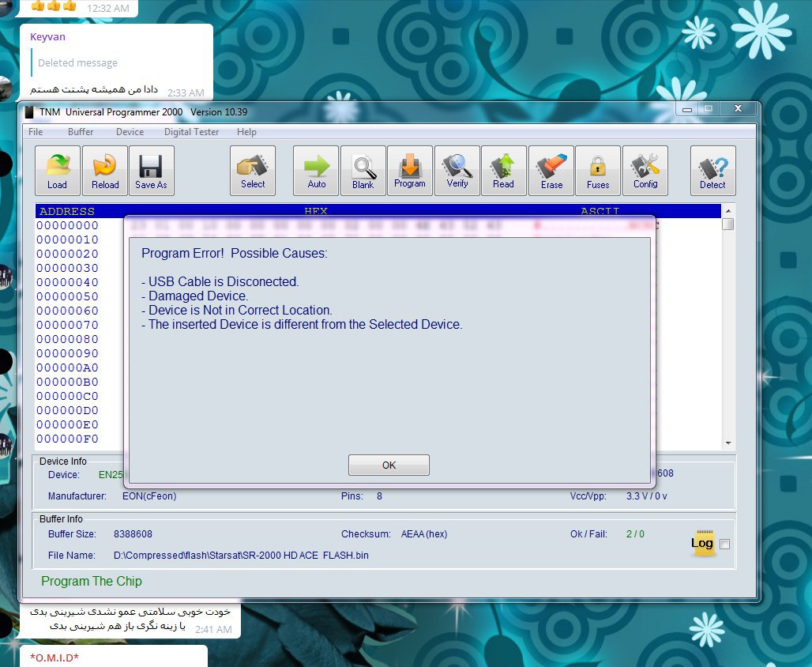Image resolution: width=812 pixels, height=667 pixels.
Task: Click the Deleted message reply quote
Action: click(77, 62)
